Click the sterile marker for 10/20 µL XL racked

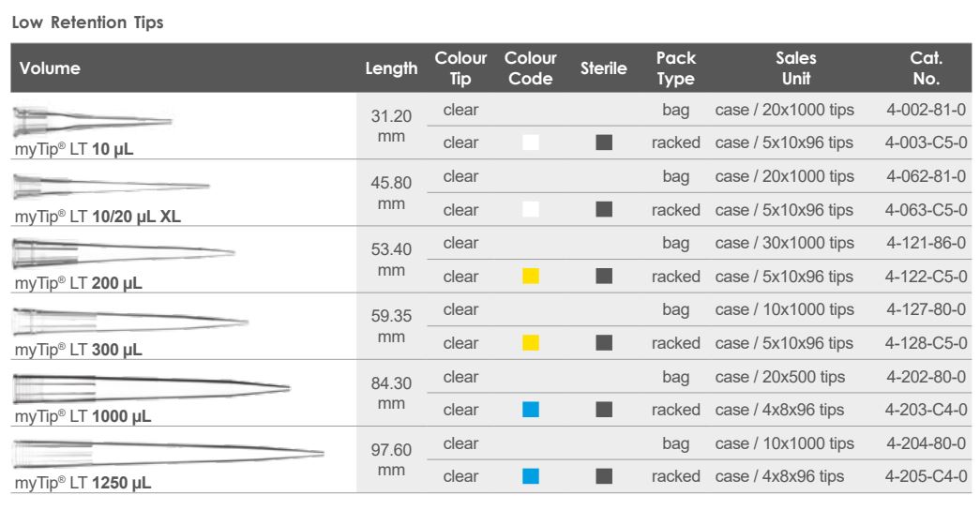click(x=604, y=210)
